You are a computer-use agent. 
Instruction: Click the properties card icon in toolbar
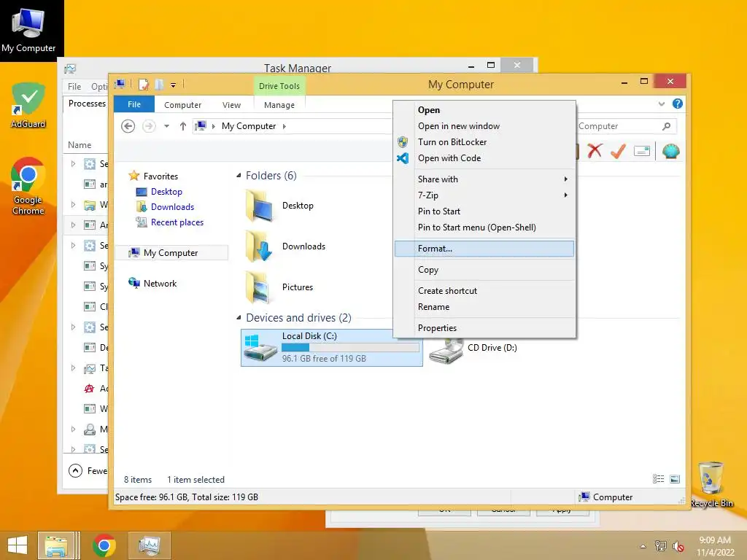642,152
